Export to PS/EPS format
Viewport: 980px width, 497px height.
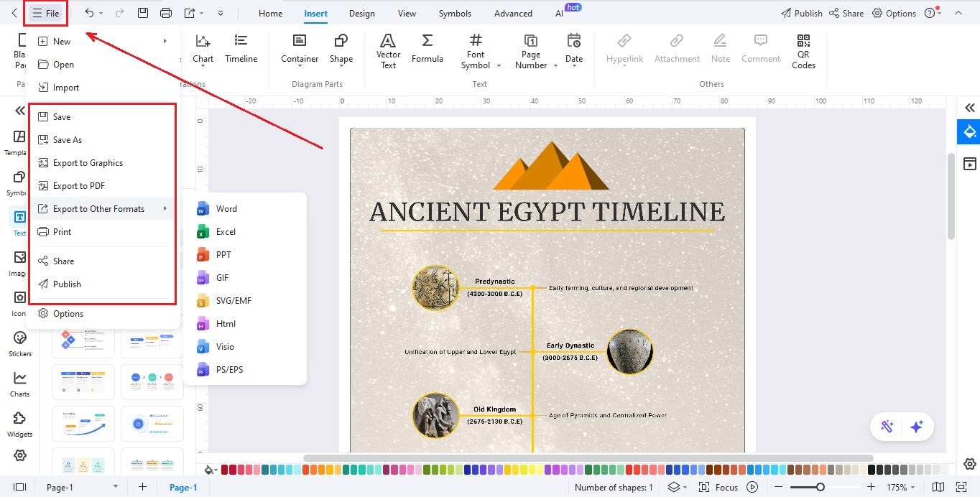coord(245,369)
